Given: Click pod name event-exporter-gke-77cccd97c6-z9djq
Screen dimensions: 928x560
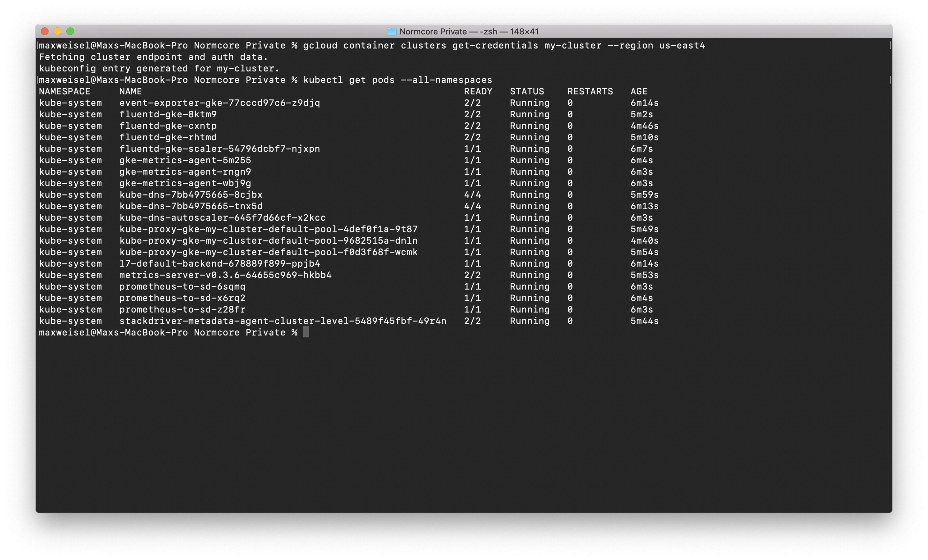Looking at the screenshot, I should click(x=220, y=103).
